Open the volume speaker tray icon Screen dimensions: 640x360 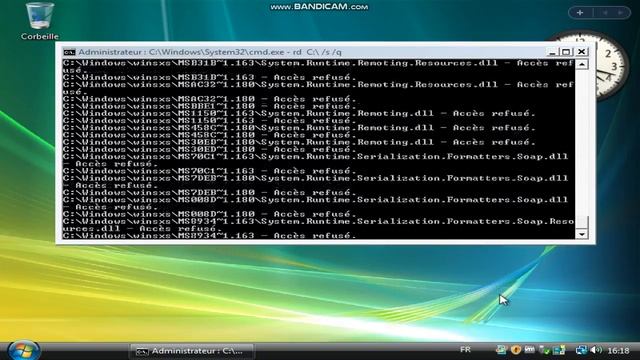point(596,350)
